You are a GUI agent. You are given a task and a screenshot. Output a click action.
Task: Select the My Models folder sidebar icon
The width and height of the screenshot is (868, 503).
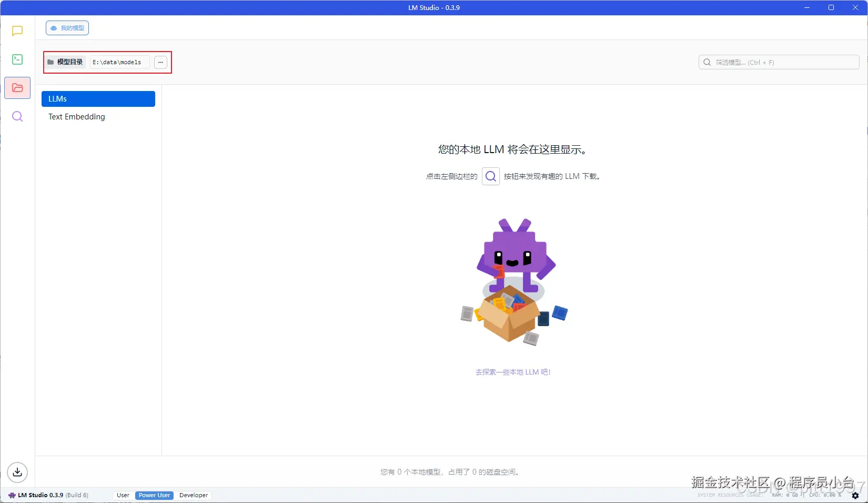(x=17, y=88)
